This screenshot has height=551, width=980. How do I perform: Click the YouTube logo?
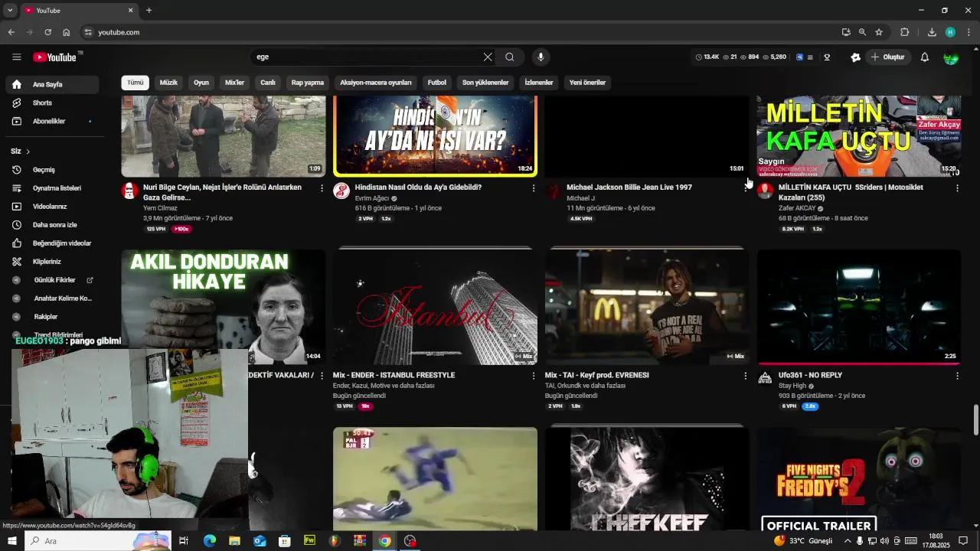[x=54, y=57]
